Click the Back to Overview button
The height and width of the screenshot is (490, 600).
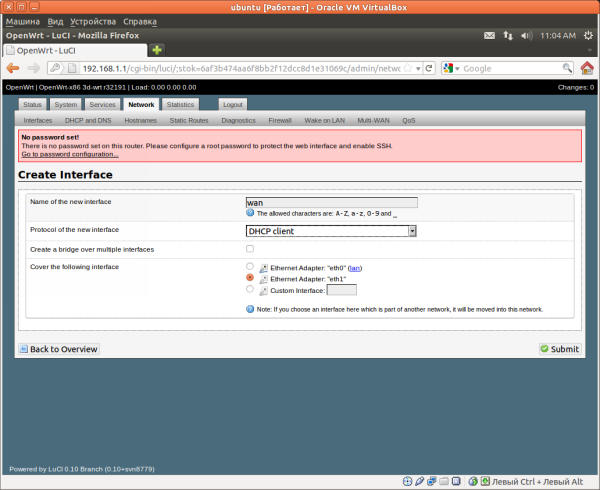58,349
